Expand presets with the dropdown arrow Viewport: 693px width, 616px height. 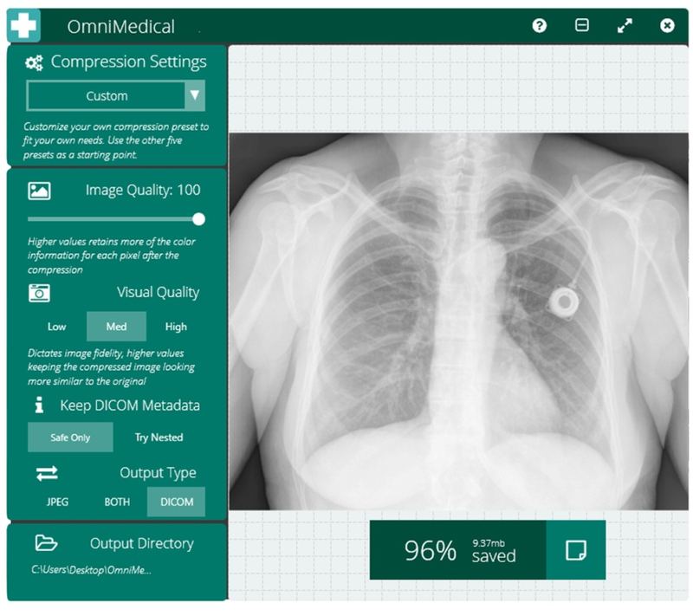[x=195, y=95]
